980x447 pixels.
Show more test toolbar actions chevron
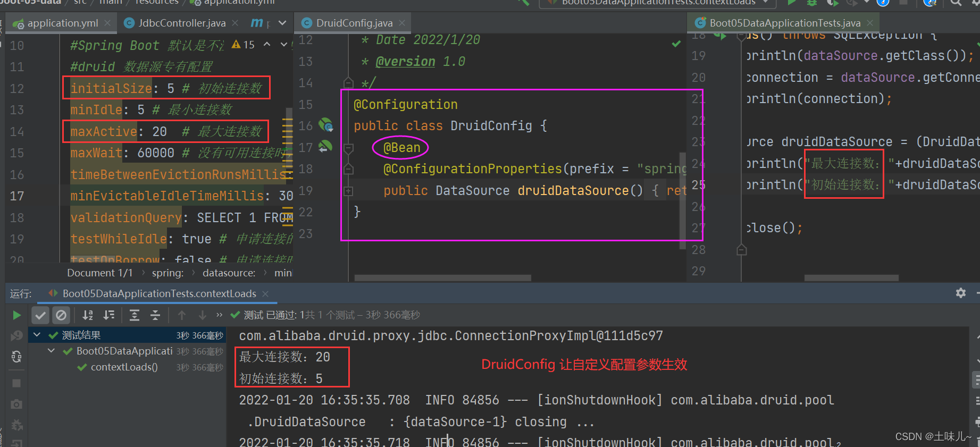coord(219,315)
